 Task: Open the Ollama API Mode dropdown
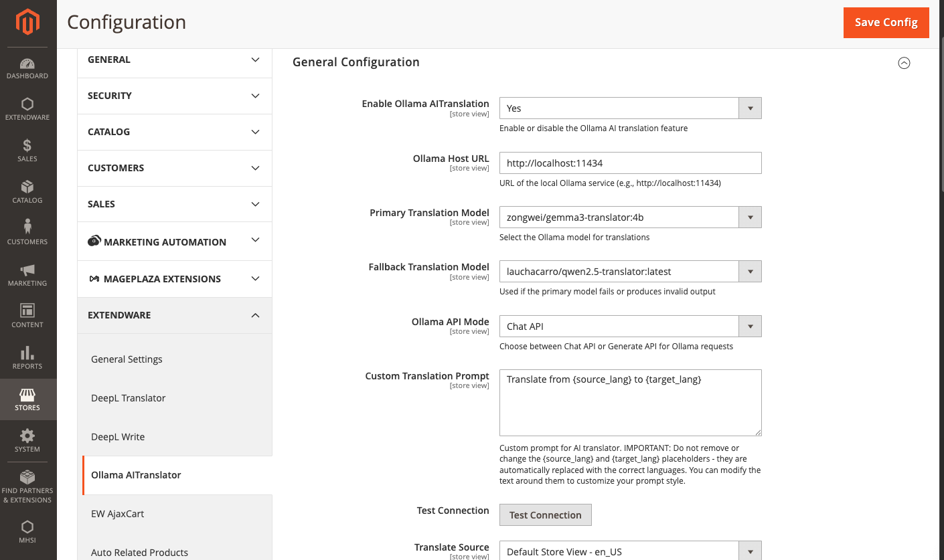pyautogui.click(x=630, y=326)
